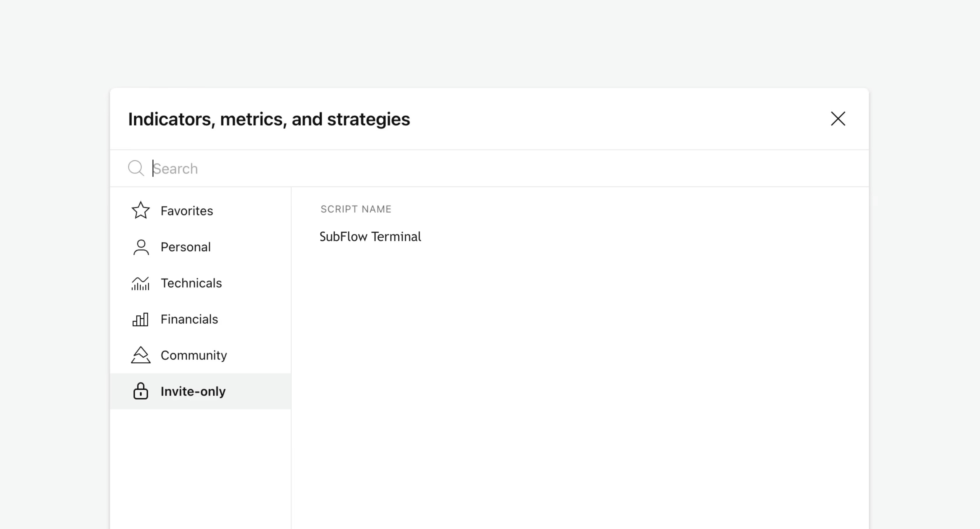This screenshot has width=980, height=529.
Task: Select the person icon next to Personal
Action: (x=140, y=247)
